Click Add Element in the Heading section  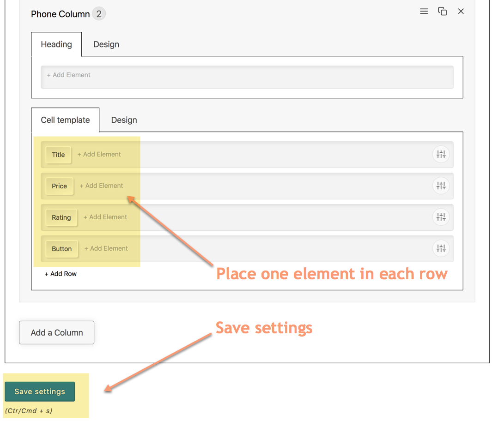(x=69, y=75)
